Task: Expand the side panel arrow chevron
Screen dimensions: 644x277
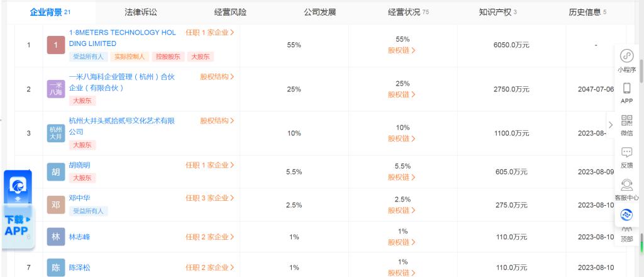Action: 610,125
